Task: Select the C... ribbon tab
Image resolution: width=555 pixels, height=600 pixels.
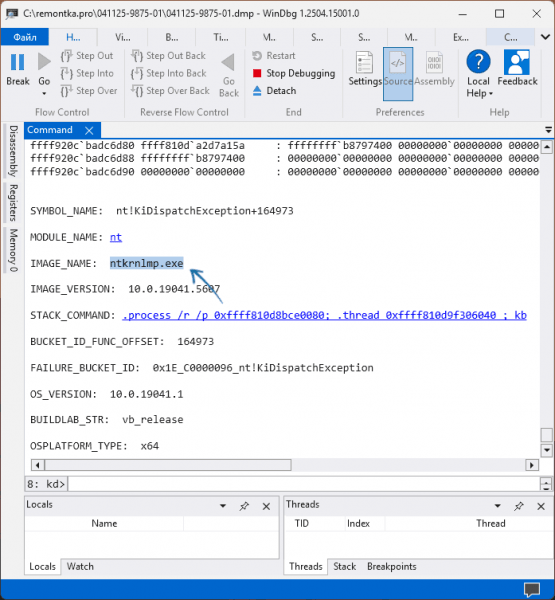Action: [510, 38]
